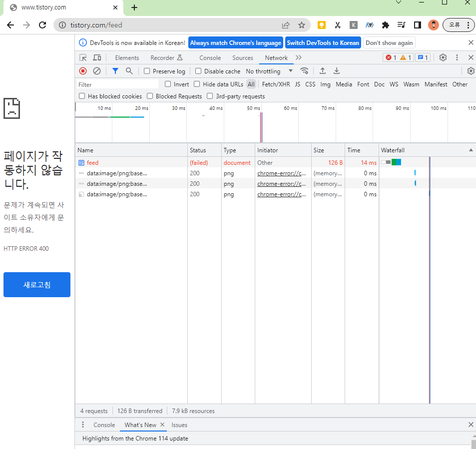The height and width of the screenshot is (449, 476).
Task: Check the Invert filter checkbox
Action: pyautogui.click(x=167, y=84)
